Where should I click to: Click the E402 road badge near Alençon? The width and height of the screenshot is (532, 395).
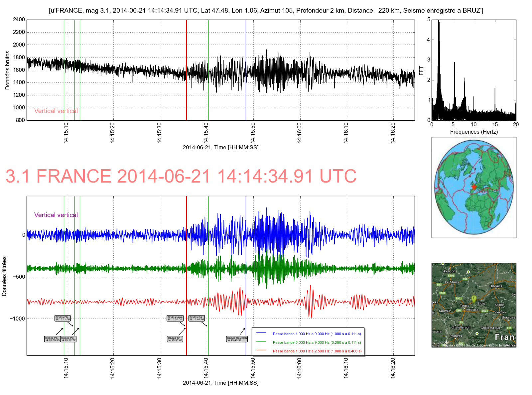click(x=451, y=275)
